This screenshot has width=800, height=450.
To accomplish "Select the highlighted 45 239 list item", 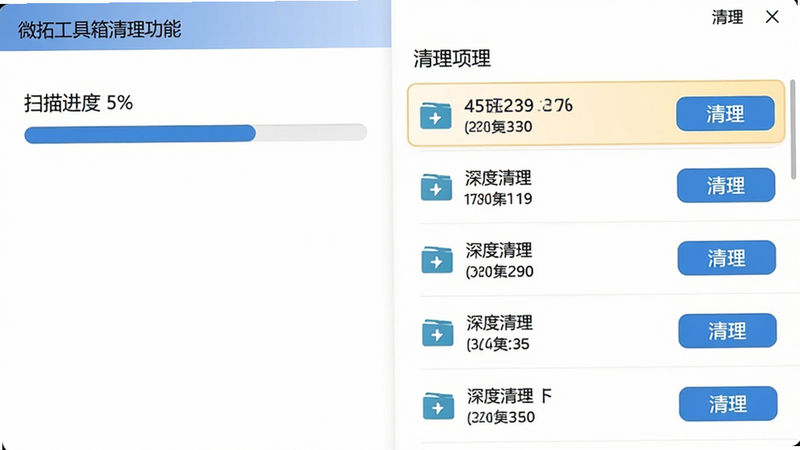I will 596,113.
